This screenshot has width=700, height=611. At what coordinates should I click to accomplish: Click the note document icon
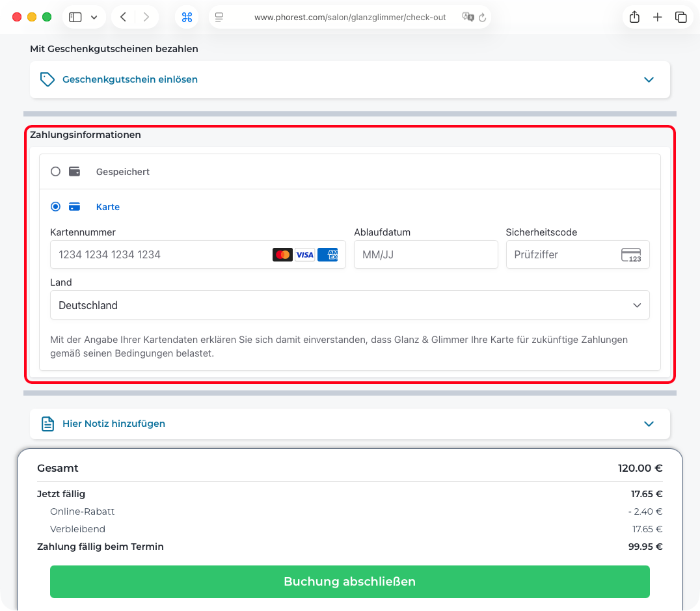(x=47, y=424)
